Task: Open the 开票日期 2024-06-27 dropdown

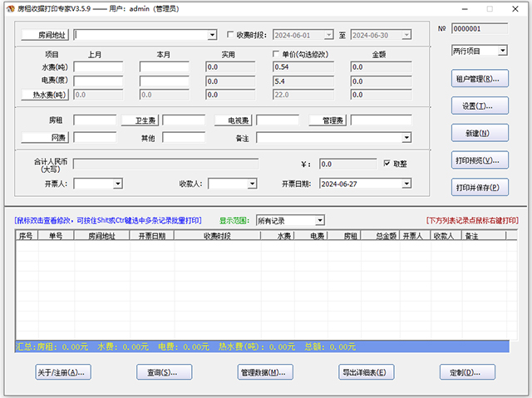Action: [406, 184]
